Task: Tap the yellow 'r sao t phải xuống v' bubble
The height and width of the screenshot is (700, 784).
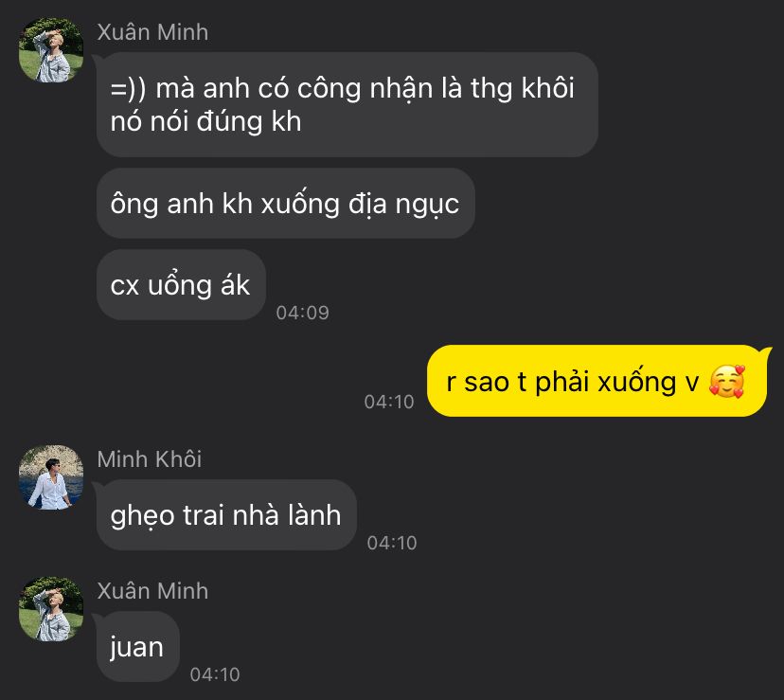Action: pyautogui.click(x=597, y=381)
